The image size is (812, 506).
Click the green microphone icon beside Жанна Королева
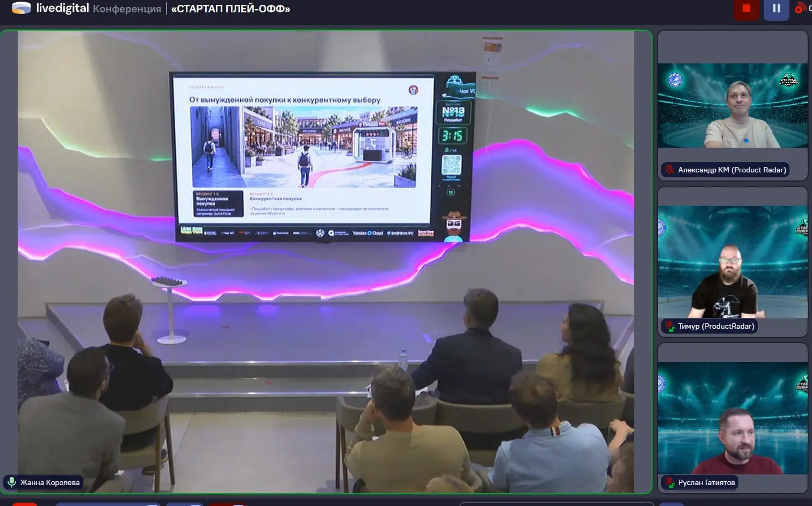(12, 482)
